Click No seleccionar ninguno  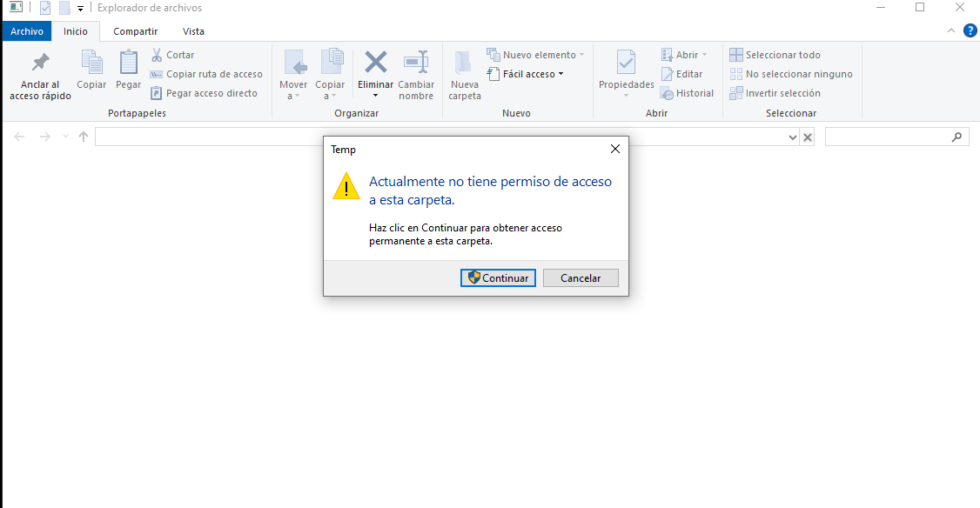791,74
